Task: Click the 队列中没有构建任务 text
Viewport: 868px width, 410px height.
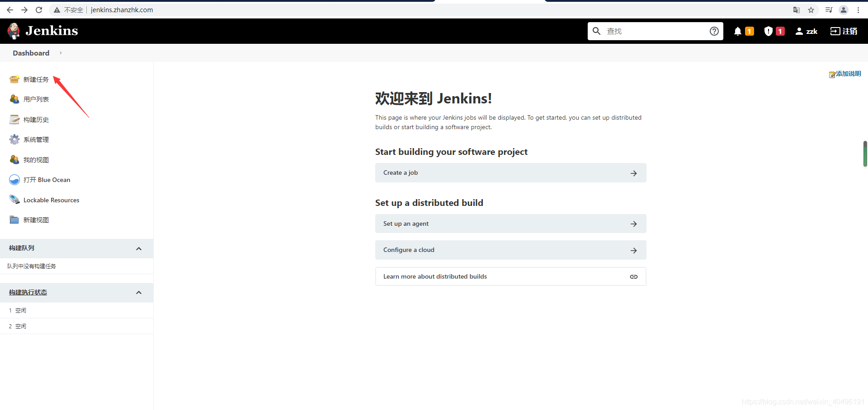Action: coord(32,266)
